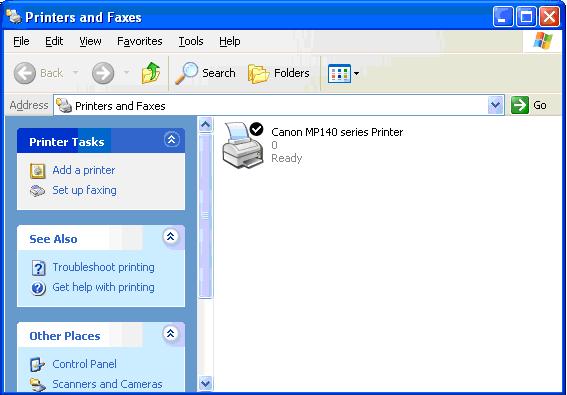Open Troubleshoot printing link
The height and width of the screenshot is (395, 567).
(103, 267)
